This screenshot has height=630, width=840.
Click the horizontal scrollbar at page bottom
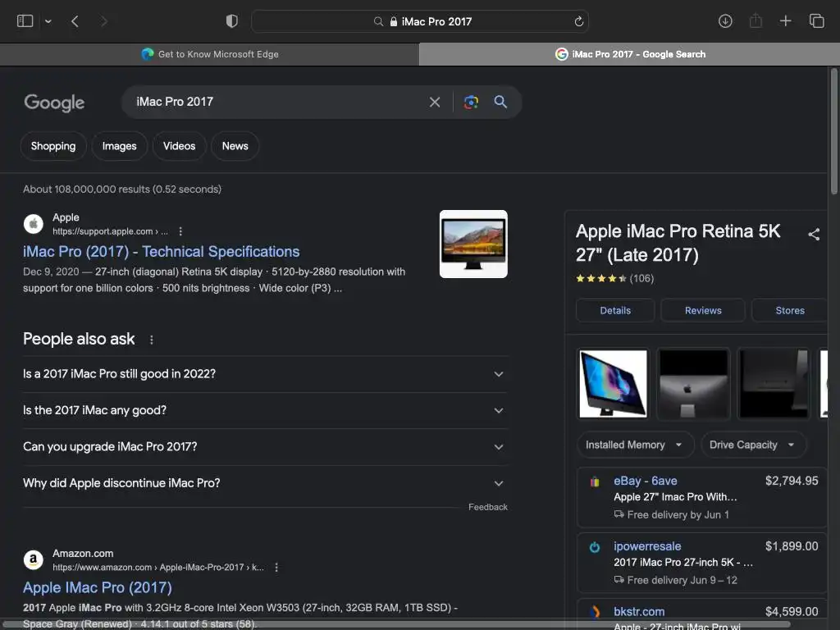pos(396,624)
